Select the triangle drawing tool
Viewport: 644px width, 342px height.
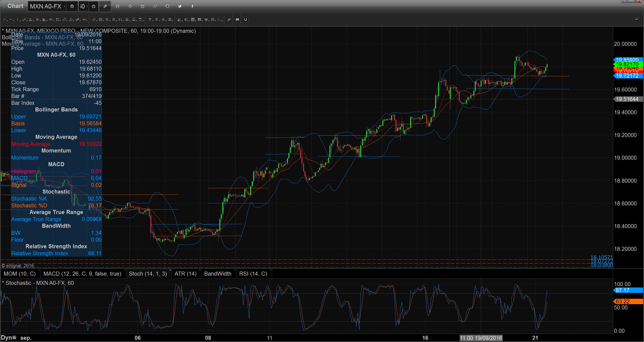point(71,20)
